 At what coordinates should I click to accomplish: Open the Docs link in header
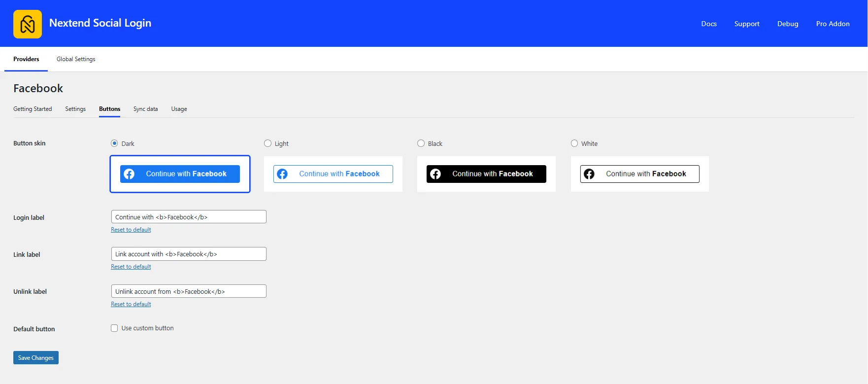coord(709,24)
